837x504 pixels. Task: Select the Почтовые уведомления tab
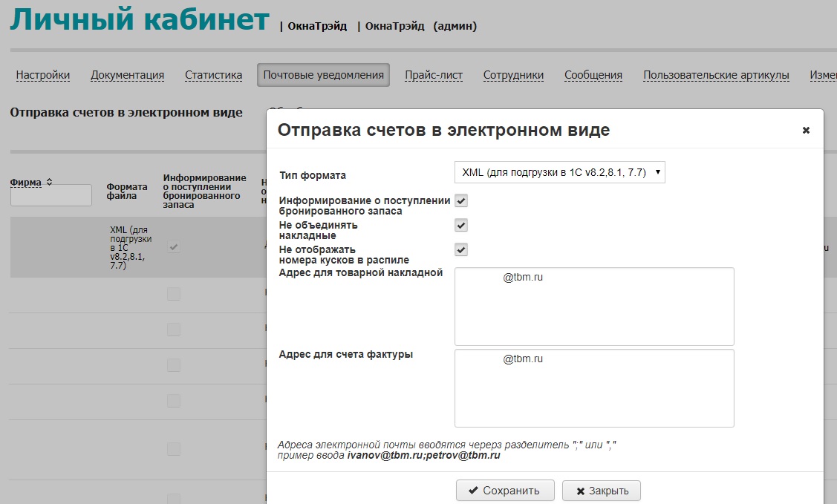[323, 75]
